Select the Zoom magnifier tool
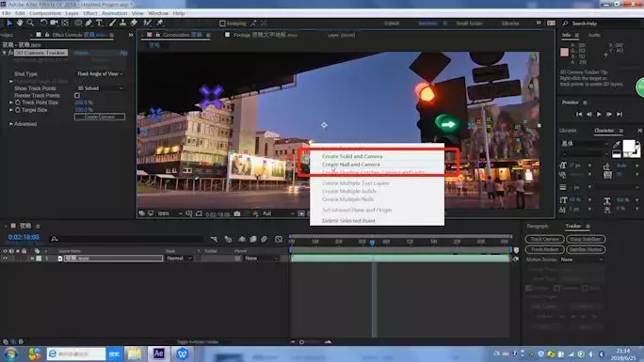 [x=30, y=23]
